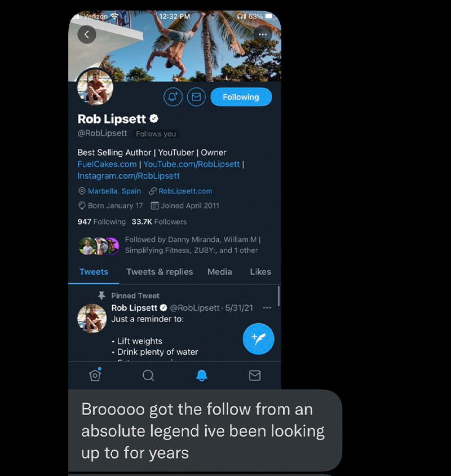Screen dimensions: 451x476
Task: Open the YouTube.com/RobLipsett link
Action: [x=191, y=164]
